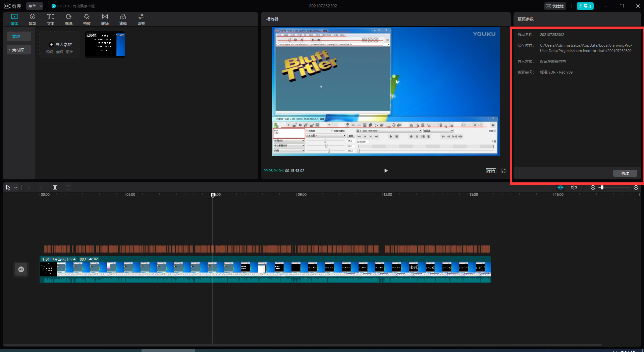Click the total duration 00:15:48:02 in player
644x352 pixels.
[294, 171]
